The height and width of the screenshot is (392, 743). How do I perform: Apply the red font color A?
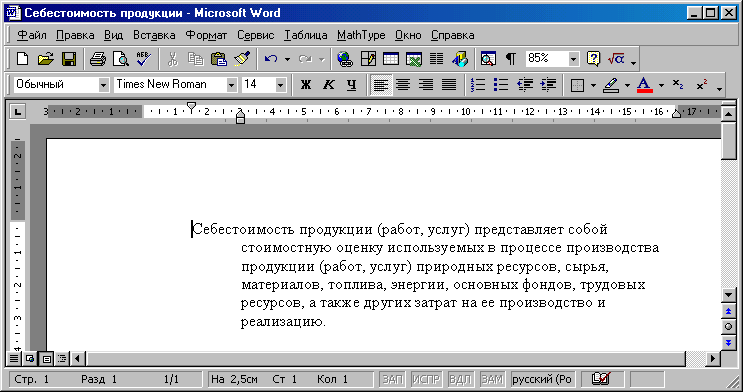pos(645,85)
